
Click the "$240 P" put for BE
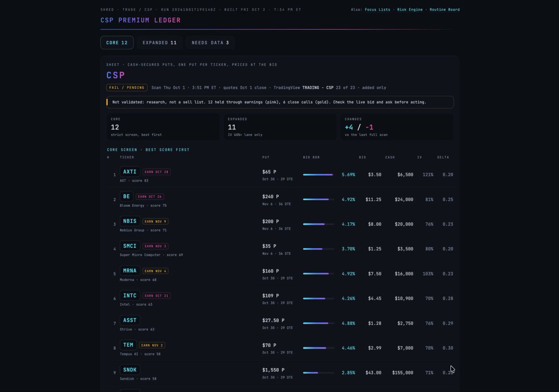click(x=271, y=196)
